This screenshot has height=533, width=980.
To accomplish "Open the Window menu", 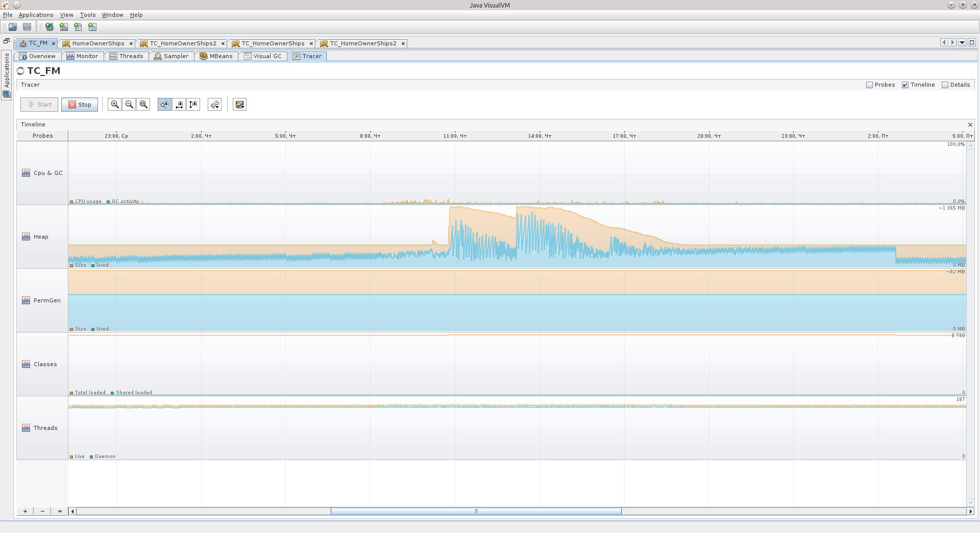I will coord(112,15).
